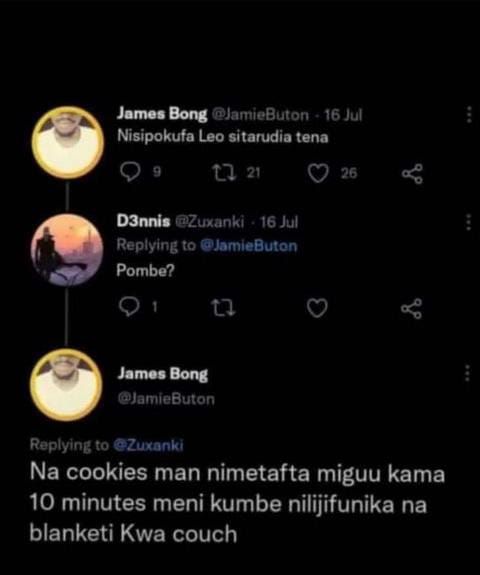Open James Bong name on top tweet
Screen dimensions: 480x575
point(162,114)
